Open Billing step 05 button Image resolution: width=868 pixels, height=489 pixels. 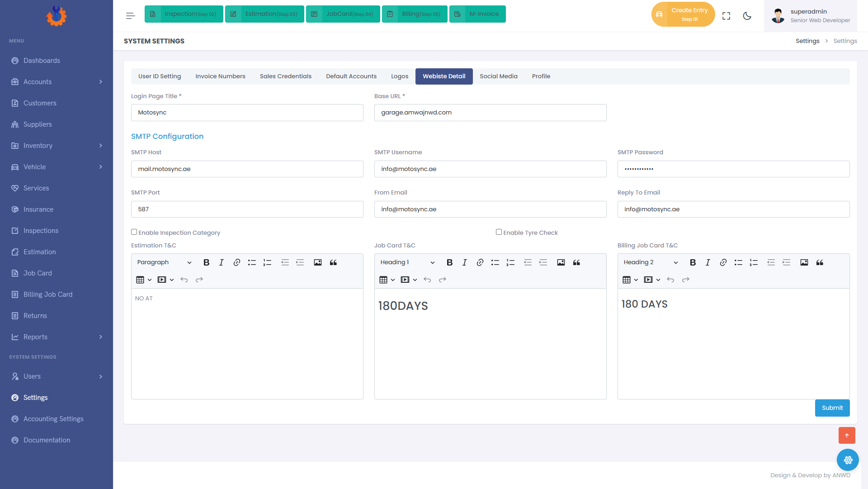415,14
